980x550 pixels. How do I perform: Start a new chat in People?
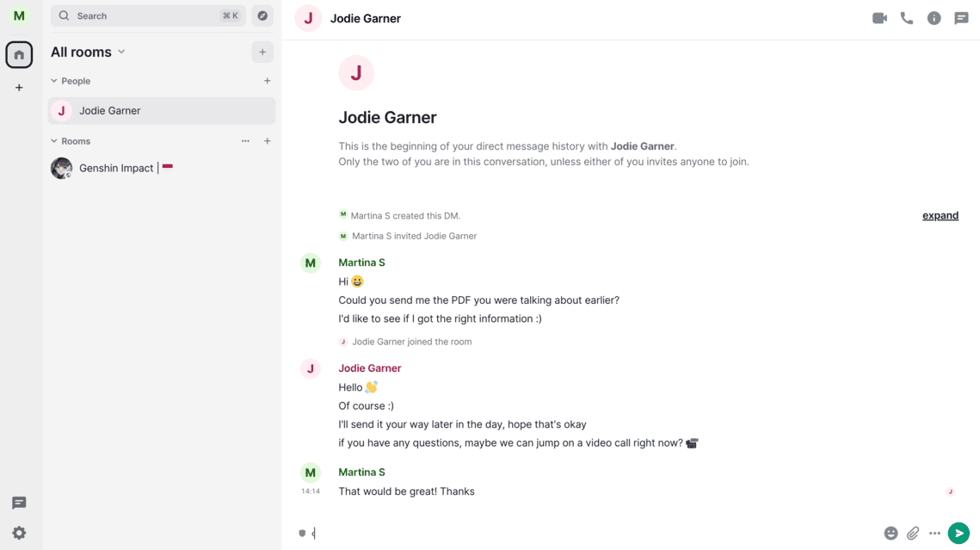click(x=268, y=81)
